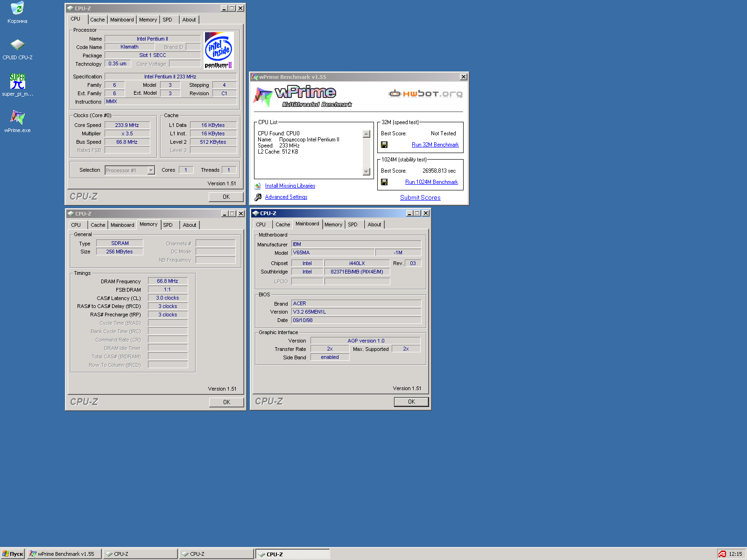Click the Install Missing Libraries icon
747x560 pixels.
tap(258, 186)
